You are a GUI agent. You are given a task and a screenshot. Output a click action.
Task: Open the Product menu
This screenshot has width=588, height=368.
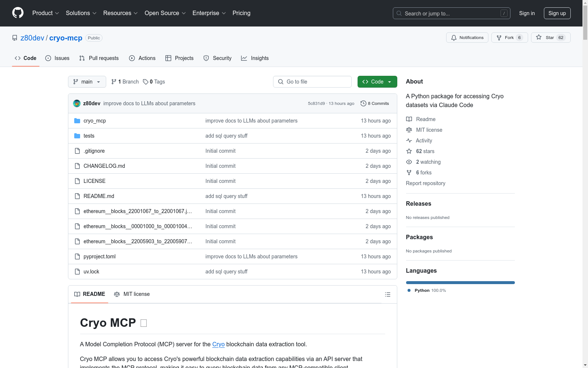[x=46, y=13]
